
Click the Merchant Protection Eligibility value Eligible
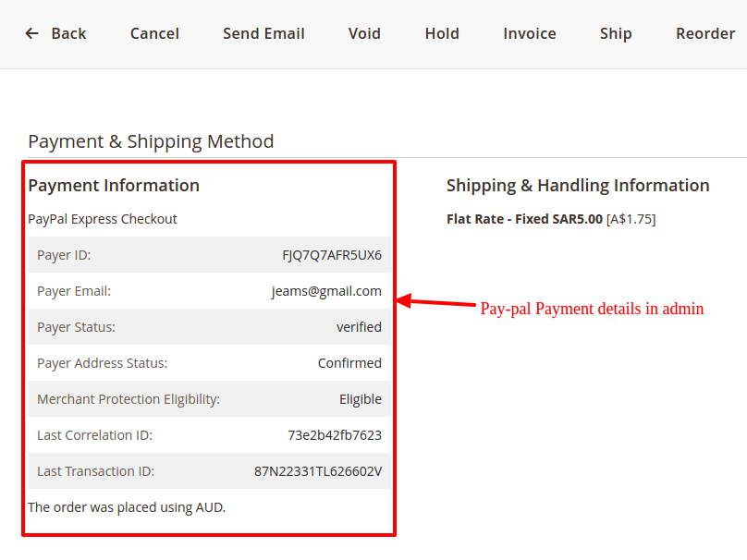coord(361,399)
